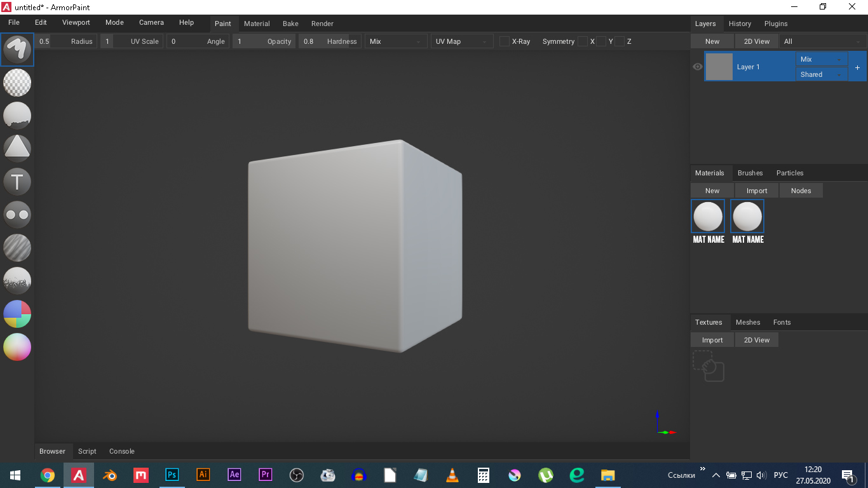Select the Color ID tool

[17, 314]
